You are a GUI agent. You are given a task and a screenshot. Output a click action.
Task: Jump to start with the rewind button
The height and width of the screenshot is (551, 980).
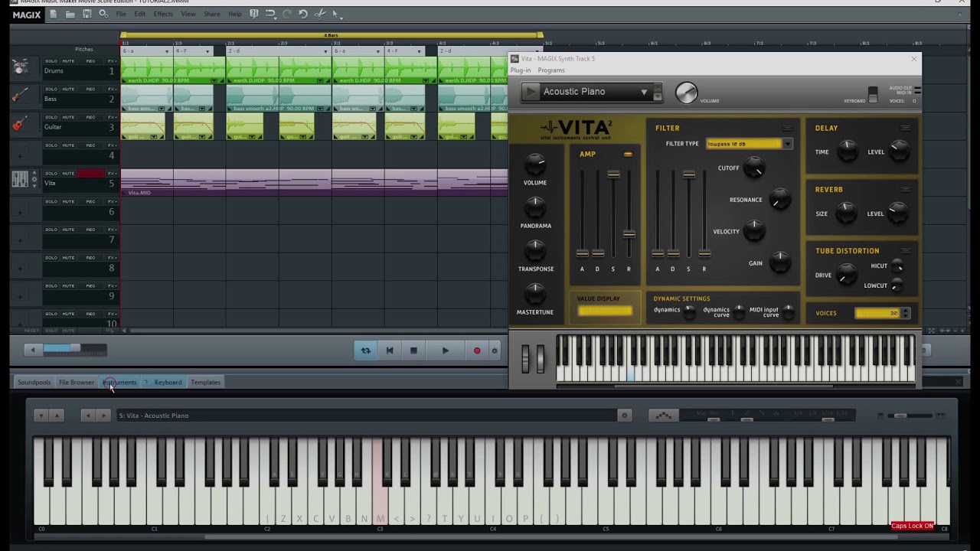pos(390,350)
